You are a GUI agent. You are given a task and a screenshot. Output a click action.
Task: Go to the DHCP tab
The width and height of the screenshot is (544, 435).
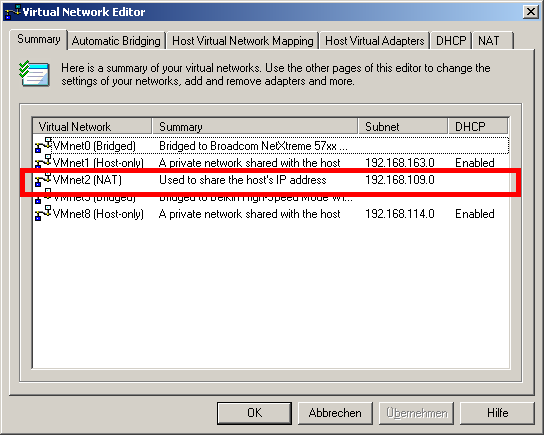pos(451,41)
